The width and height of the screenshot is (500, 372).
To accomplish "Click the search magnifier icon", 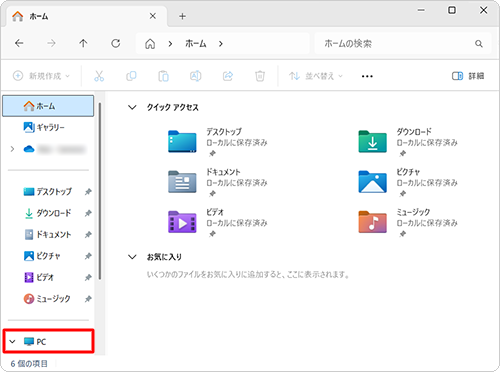I will 479,44.
